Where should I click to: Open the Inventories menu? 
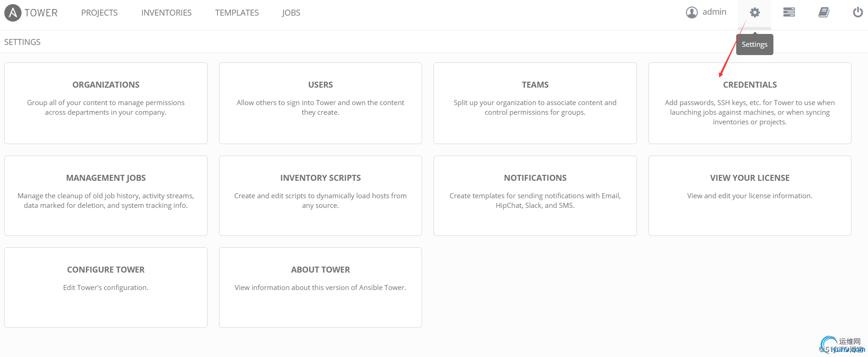click(x=166, y=13)
